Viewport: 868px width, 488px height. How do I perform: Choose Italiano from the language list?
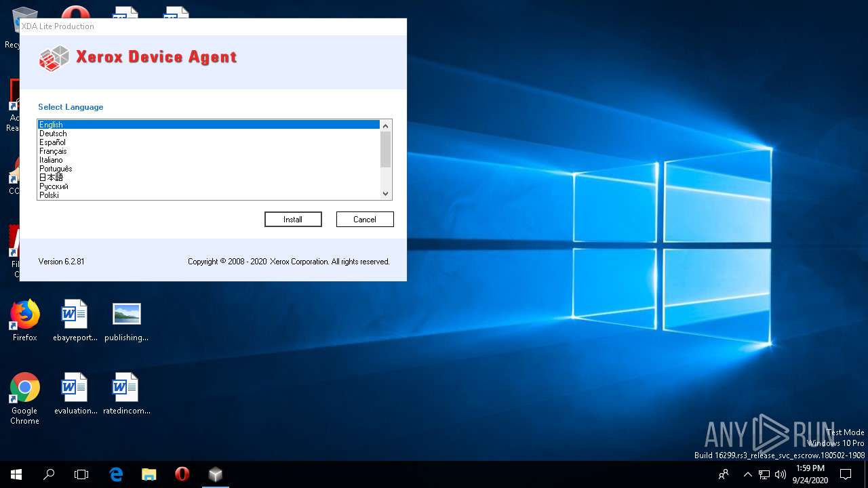pos(209,160)
